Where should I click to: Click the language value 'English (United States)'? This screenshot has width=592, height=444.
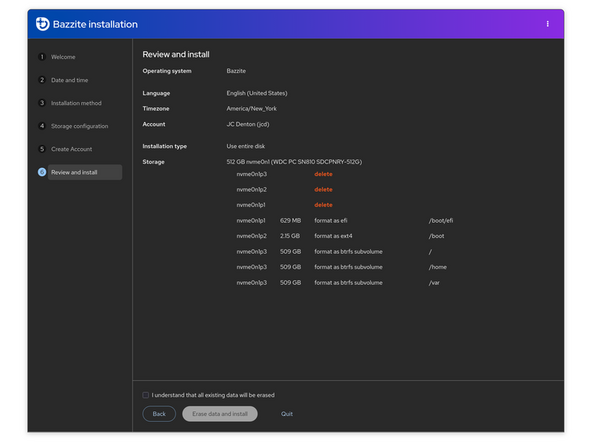pos(257,93)
